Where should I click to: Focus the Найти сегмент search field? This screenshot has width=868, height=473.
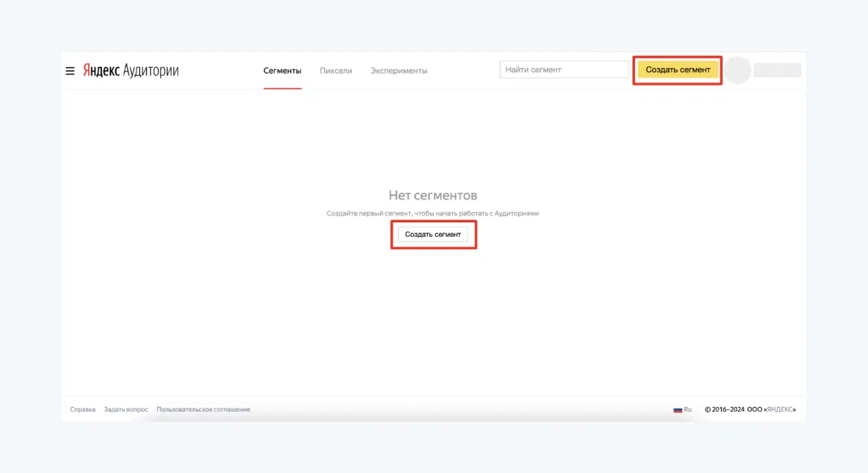tap(565, 70)
